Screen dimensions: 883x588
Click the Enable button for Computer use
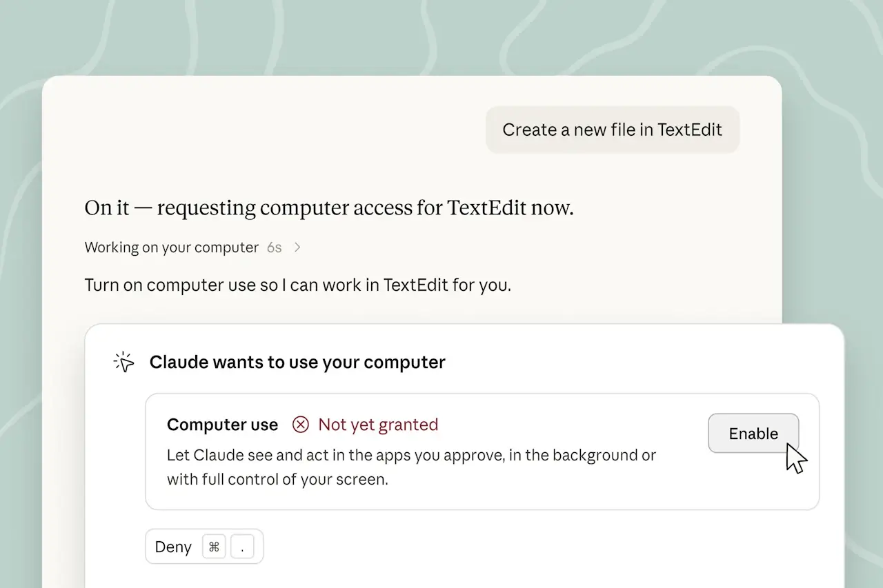tap(753, 434)
